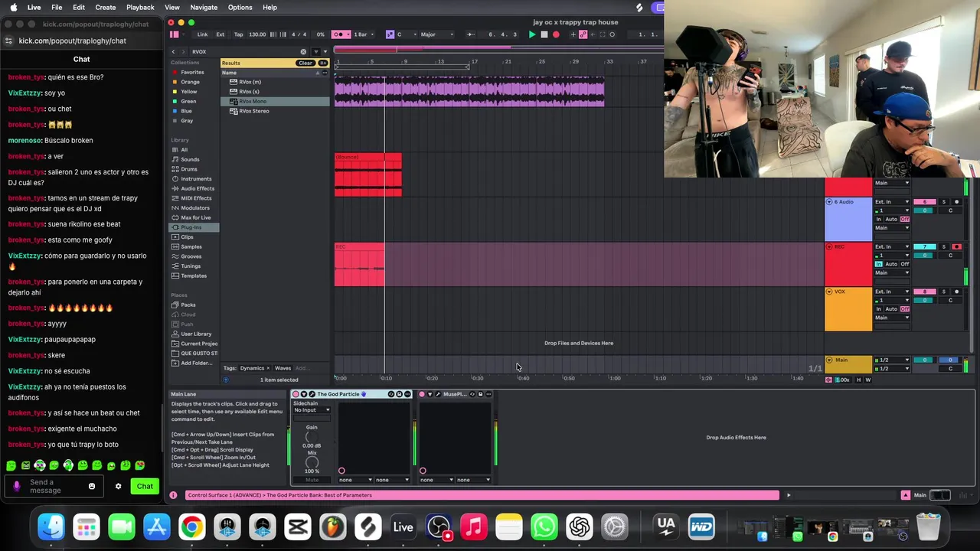Open User Library under Places

click(196, 334)
